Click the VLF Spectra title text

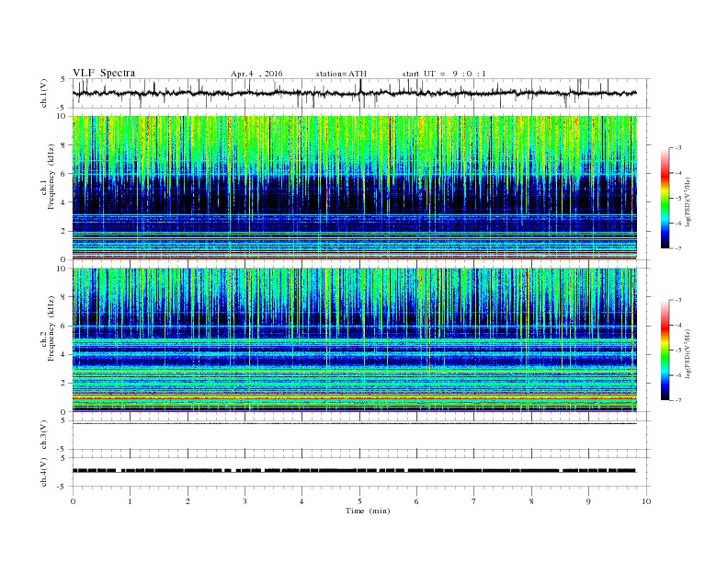[x=104, y=73]
